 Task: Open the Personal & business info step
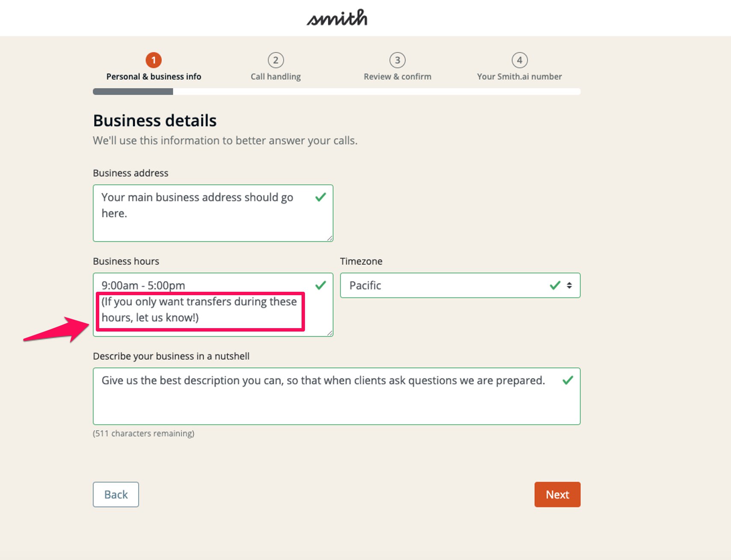tap(154, 77)
